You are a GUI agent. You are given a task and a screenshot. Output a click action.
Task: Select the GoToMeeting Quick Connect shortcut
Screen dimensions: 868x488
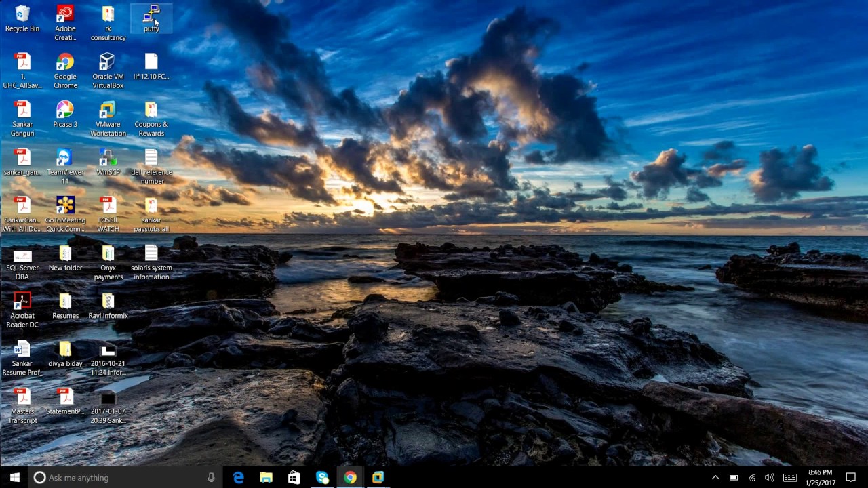click(x=65, y=215)
